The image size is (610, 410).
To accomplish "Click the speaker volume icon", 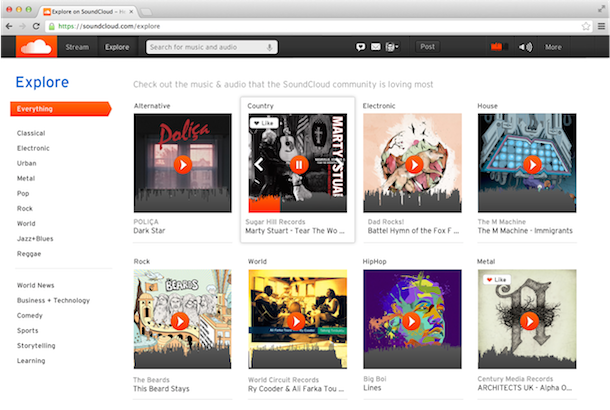I will coord(525,47).
